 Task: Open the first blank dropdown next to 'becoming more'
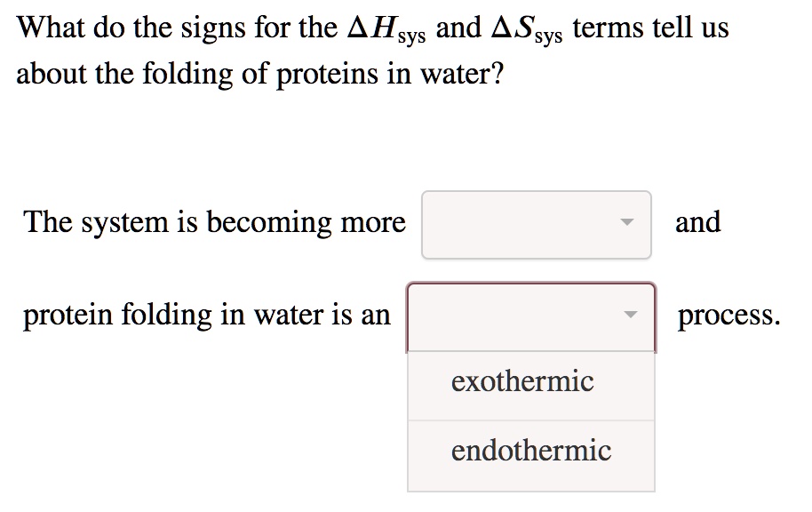[534, 226]
